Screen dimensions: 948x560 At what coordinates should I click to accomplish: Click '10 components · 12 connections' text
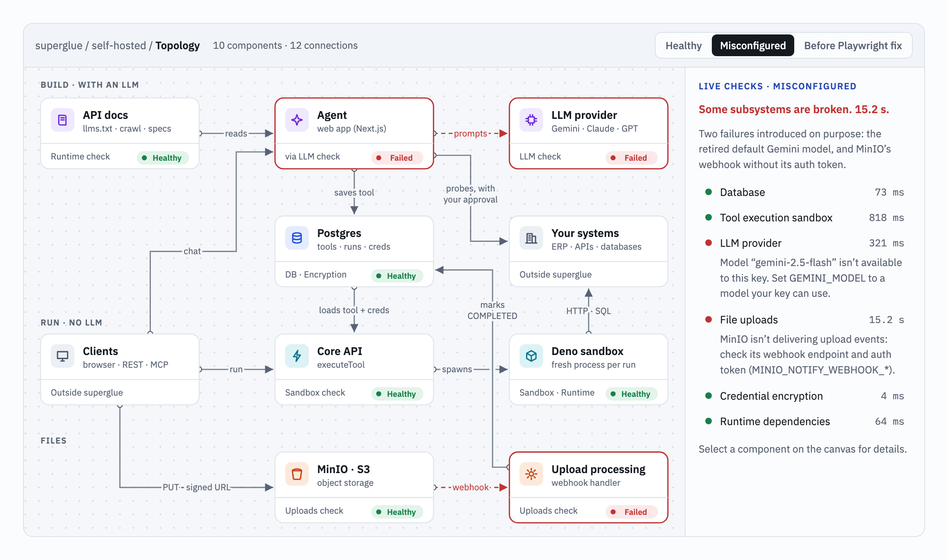click(x=285, y=46)
